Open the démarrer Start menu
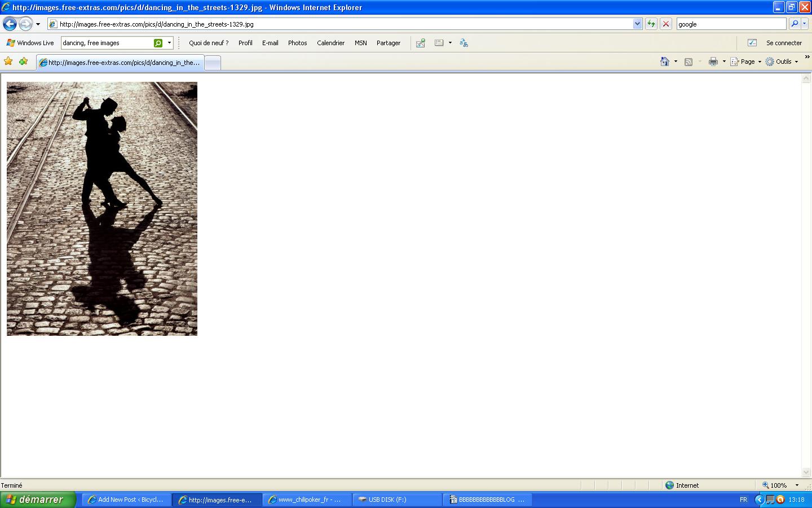 [38, 500]
